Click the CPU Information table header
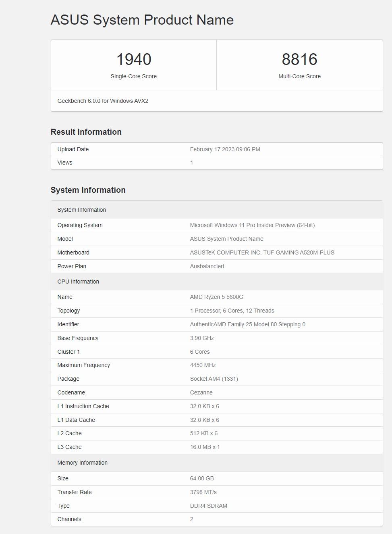Image resolution: width=392 pixels, height=534 pixels. click(217, 282)
